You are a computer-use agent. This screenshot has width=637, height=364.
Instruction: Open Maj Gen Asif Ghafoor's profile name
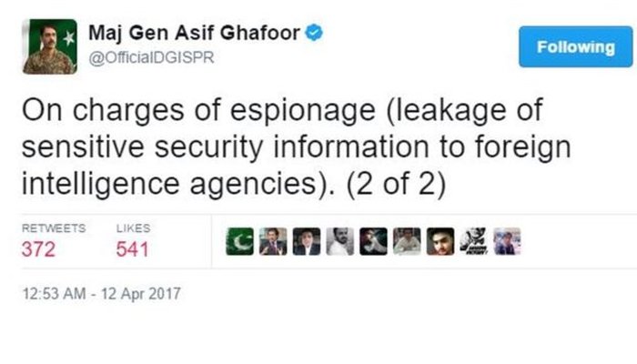pos(195,35)
